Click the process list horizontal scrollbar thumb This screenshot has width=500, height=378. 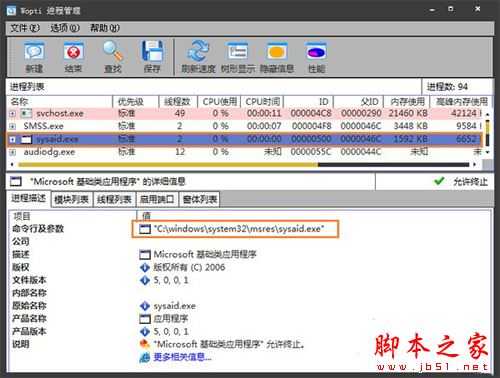click(168, 165)
